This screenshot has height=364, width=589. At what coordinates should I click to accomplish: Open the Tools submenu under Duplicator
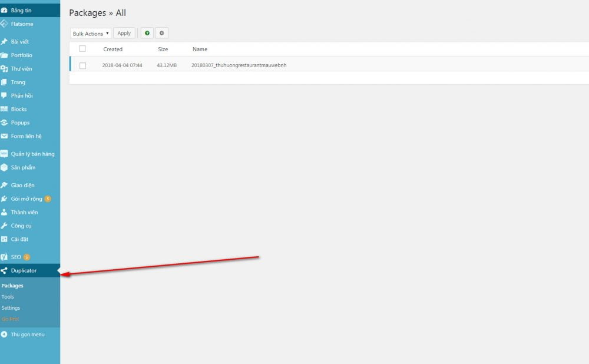(x=8, y=297)
